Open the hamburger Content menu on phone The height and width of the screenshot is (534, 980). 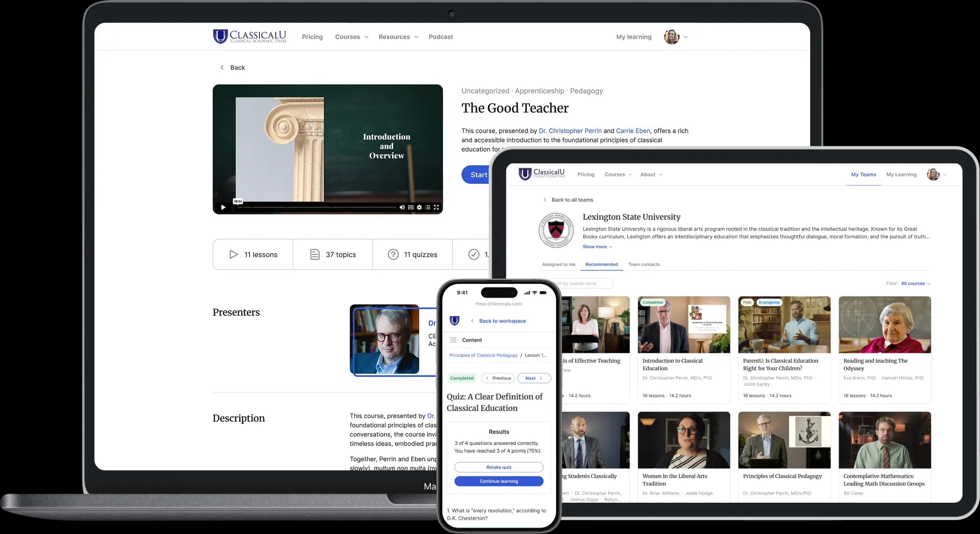453,340
